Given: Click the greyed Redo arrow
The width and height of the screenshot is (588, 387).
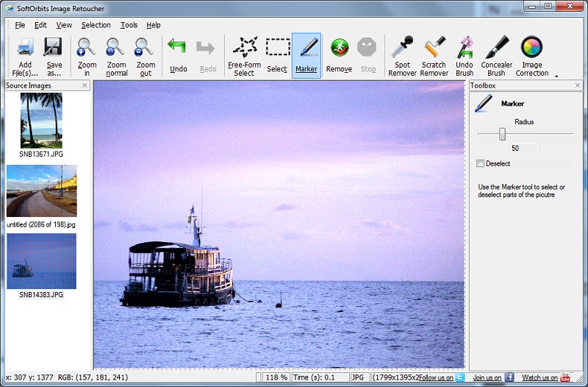Looking at the screenshot, I should (206, 48).
